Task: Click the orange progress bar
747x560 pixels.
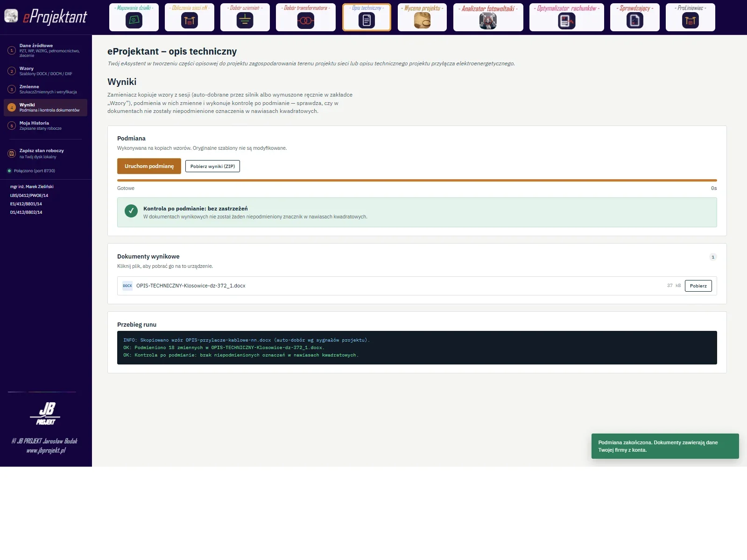Action: 417,180
